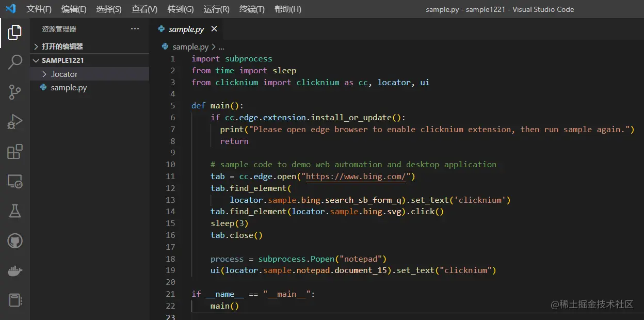Open the Source Control icon
The height and width of the screenshot is (320, 644).
[x=14, y=92]
